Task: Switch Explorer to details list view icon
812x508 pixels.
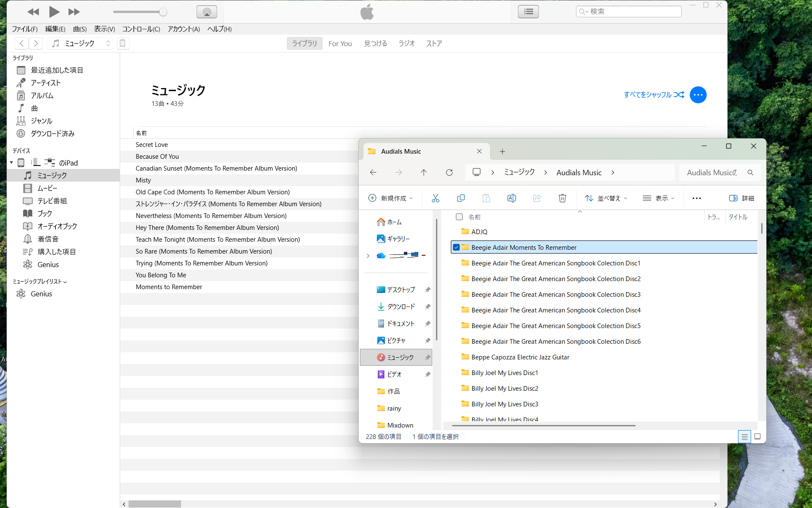Action: [744, 436]
